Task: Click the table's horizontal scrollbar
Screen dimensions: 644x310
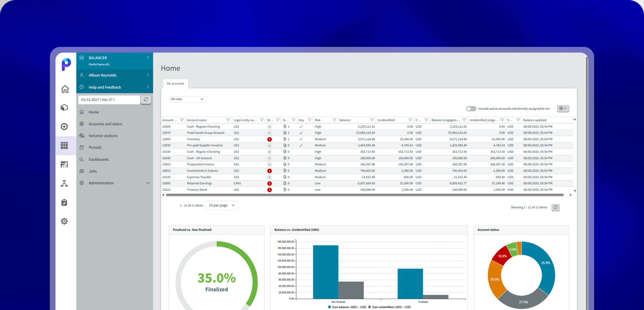Action: pos(365,195)
